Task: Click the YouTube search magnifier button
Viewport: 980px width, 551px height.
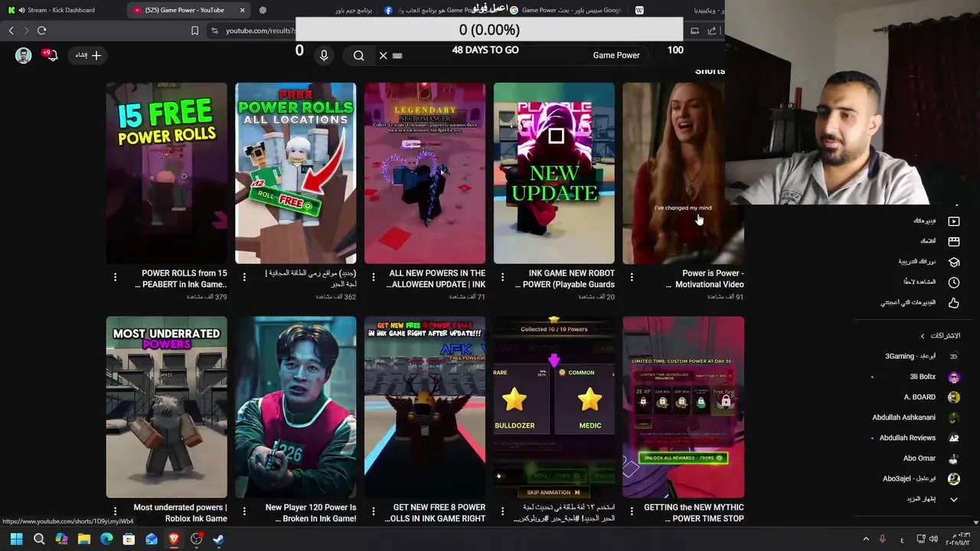Action: coord(358,55)
